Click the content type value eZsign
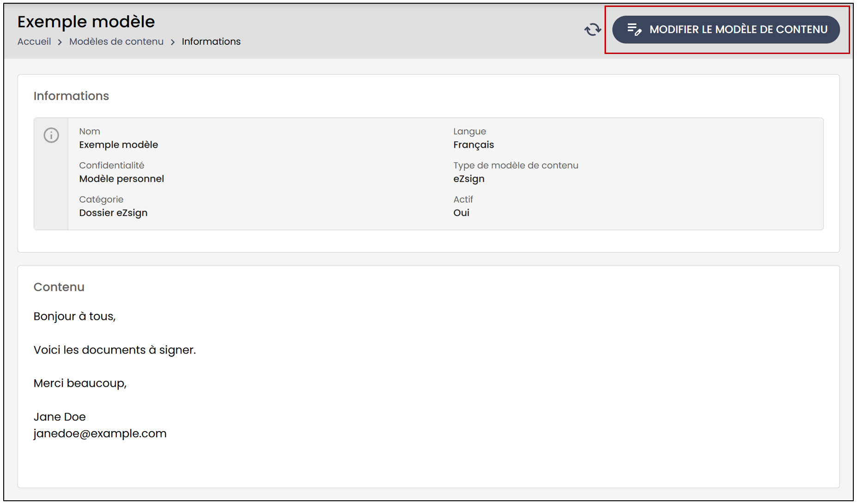 tap(469, 179)
